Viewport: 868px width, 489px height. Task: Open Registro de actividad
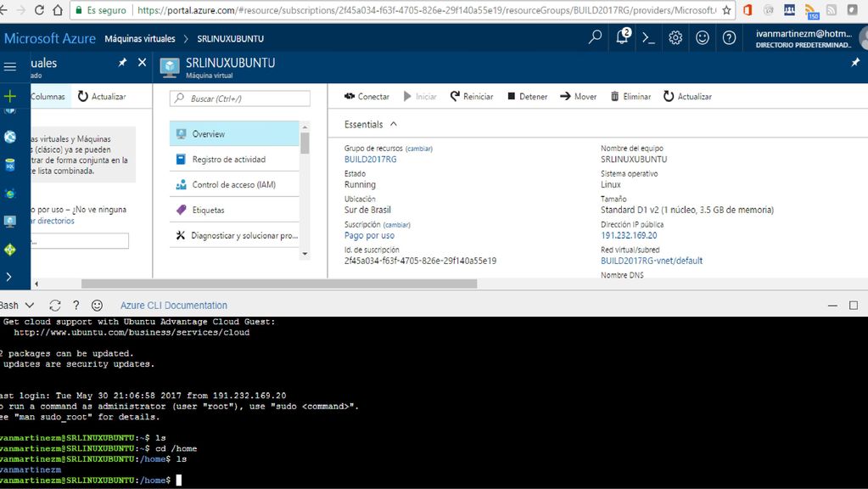[x=234, y=160]
